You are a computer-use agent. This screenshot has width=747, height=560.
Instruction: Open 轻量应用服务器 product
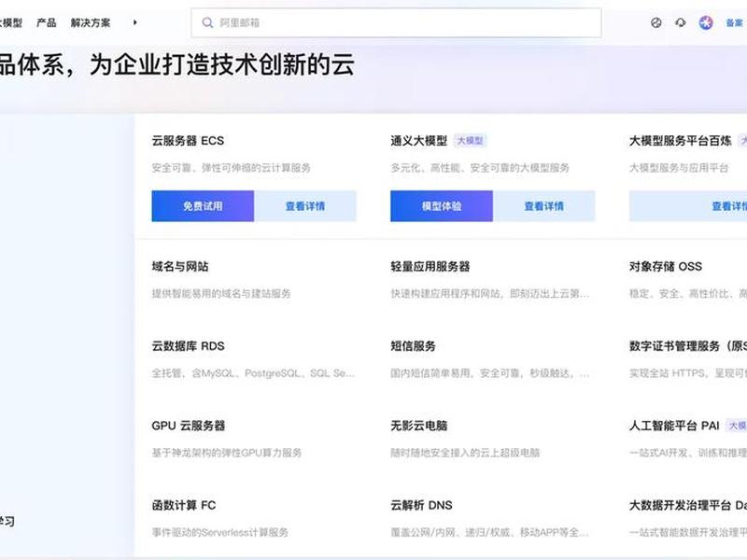[430, 267]
